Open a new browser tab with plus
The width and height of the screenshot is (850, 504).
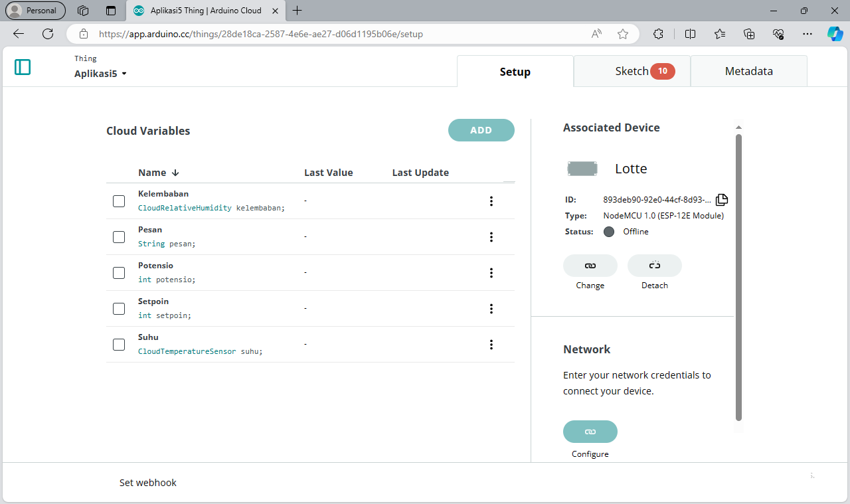pyautogui.click(x=297, y=11)
